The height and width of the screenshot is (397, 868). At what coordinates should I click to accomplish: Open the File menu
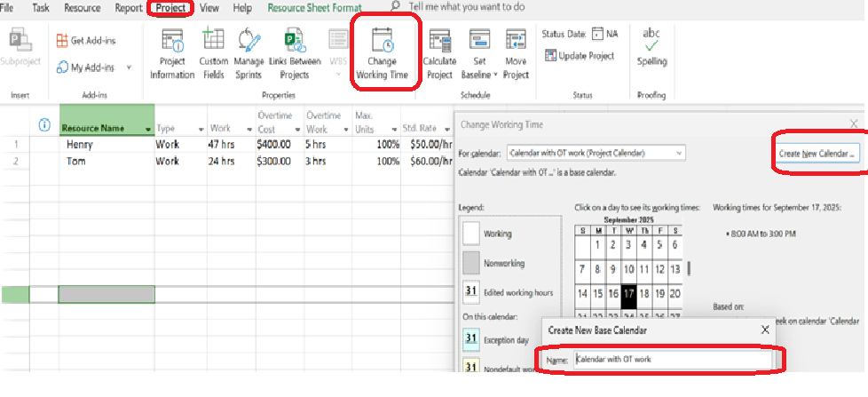click(7, 8)
